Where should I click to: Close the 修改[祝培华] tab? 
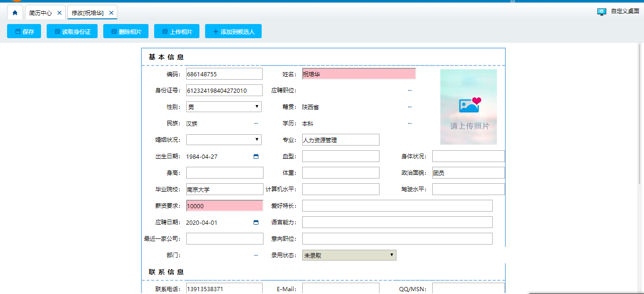coord(111,13)
